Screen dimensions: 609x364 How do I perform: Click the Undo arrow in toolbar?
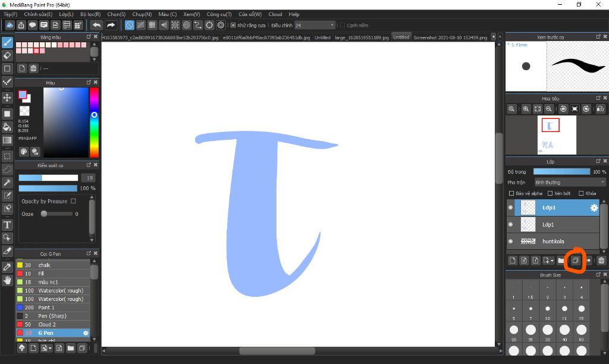(x=96, y=25)
